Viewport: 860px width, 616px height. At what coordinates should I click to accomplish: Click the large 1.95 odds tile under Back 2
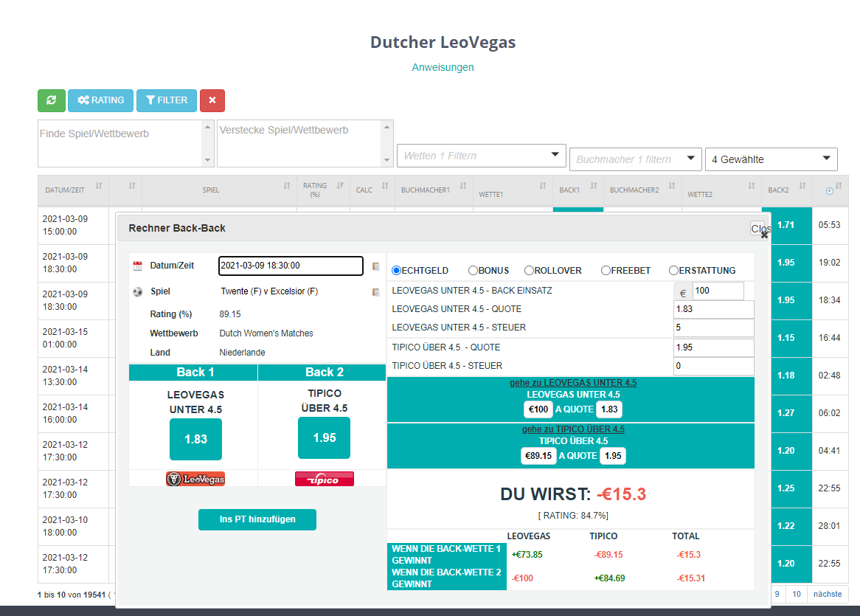324,437
